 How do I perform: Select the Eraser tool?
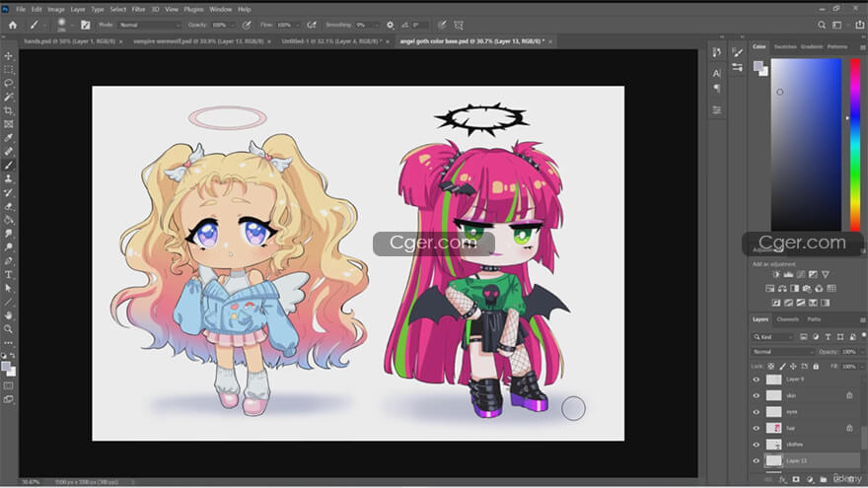(8, 206)
